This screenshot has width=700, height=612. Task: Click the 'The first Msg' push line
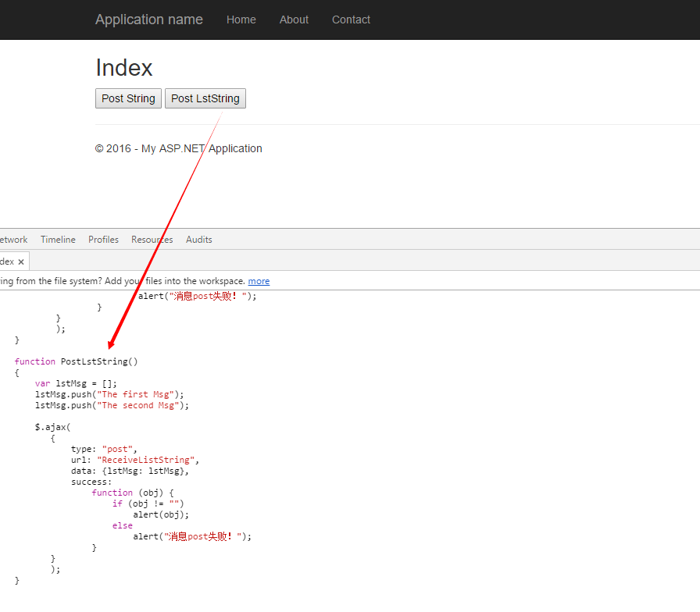tap(109, 394)
